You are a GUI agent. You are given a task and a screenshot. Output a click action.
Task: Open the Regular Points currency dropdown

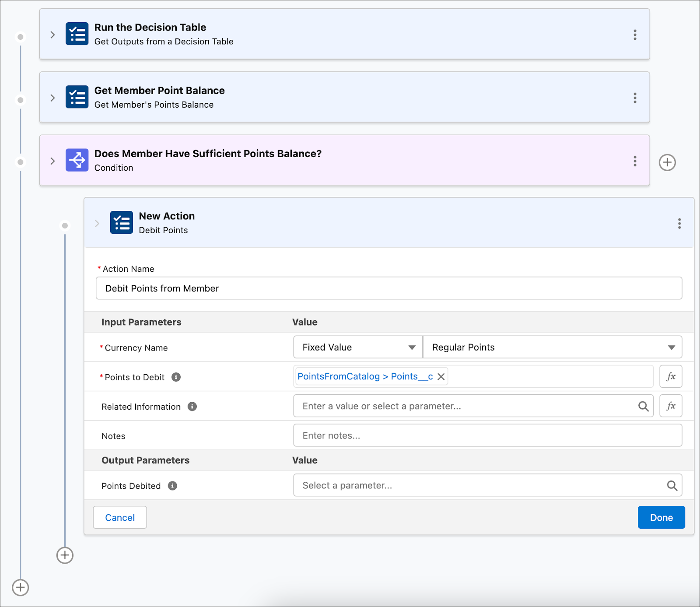click(553, 347)
